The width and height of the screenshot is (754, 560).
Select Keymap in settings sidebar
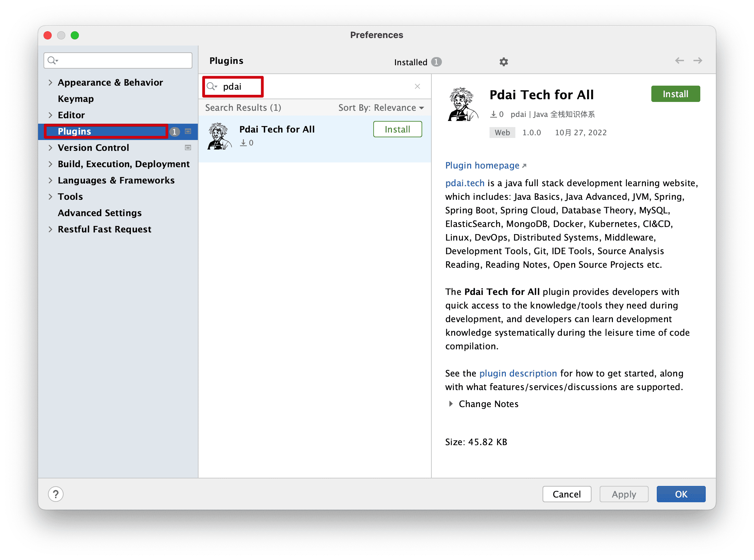pyautogui.click(x=75, y=99)
